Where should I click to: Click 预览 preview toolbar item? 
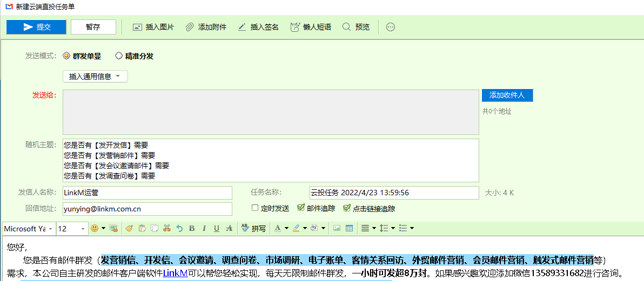tap(356, 27)
